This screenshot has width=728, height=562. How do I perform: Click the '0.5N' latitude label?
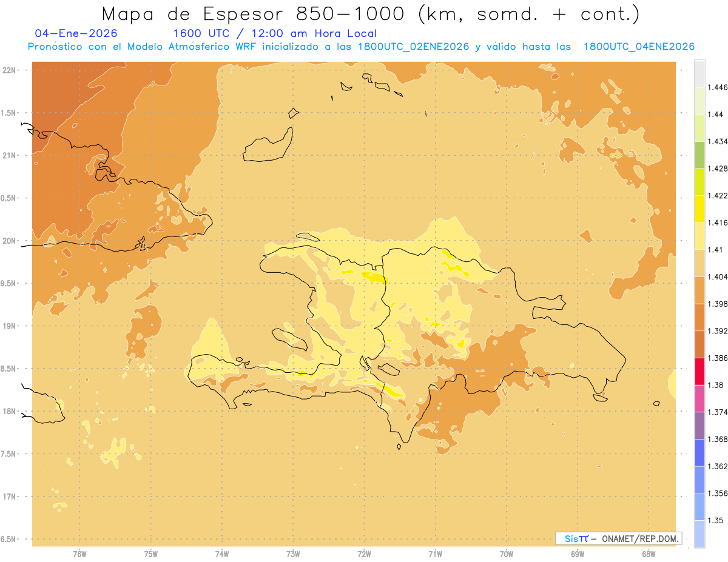pos(9,198)
